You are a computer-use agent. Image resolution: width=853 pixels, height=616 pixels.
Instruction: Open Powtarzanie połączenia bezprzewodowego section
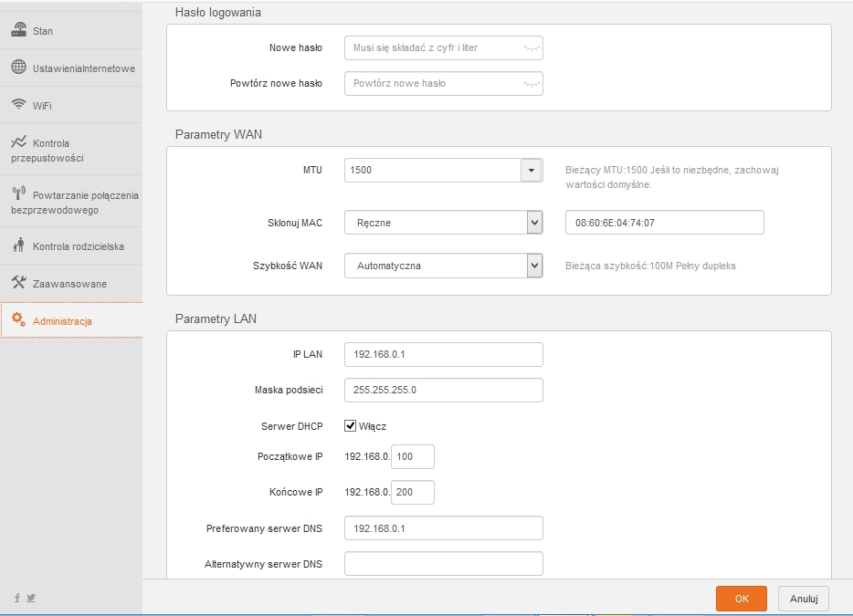click(71, 202)
